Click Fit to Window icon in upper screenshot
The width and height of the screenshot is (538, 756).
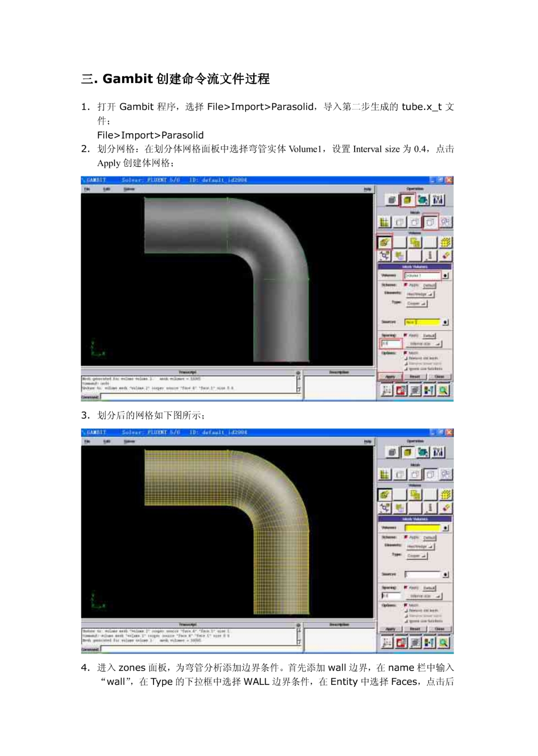click(386, 390)
